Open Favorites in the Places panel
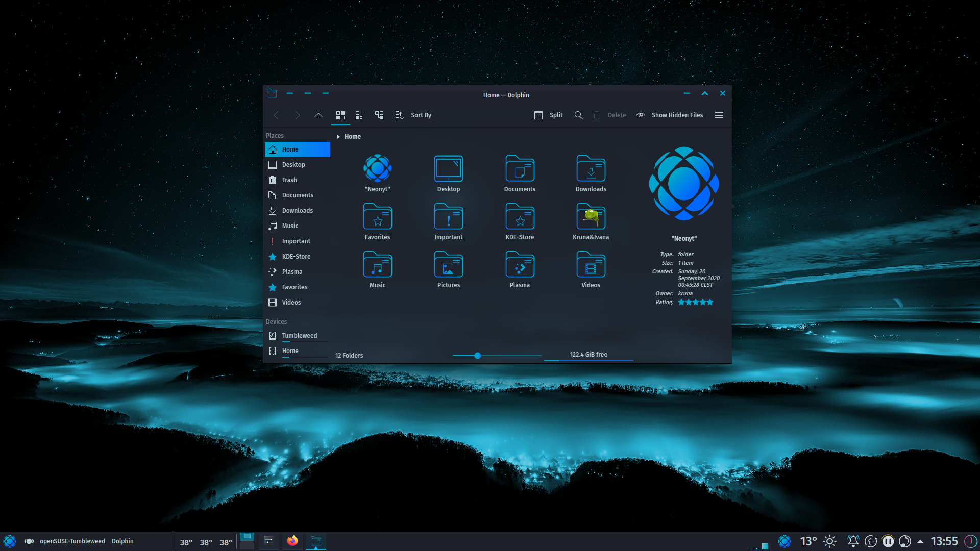Image resolution: width=980 pixels, height=551 pixels. click(298, 287)
